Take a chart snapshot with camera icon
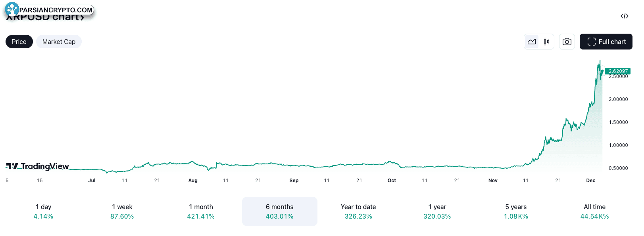 coord(567,42)
